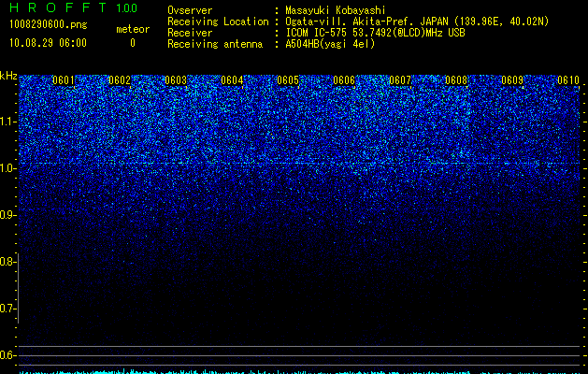Click the 0.9 kHz axis label
This screenshot has height=374, width=588.
point(7,215)
